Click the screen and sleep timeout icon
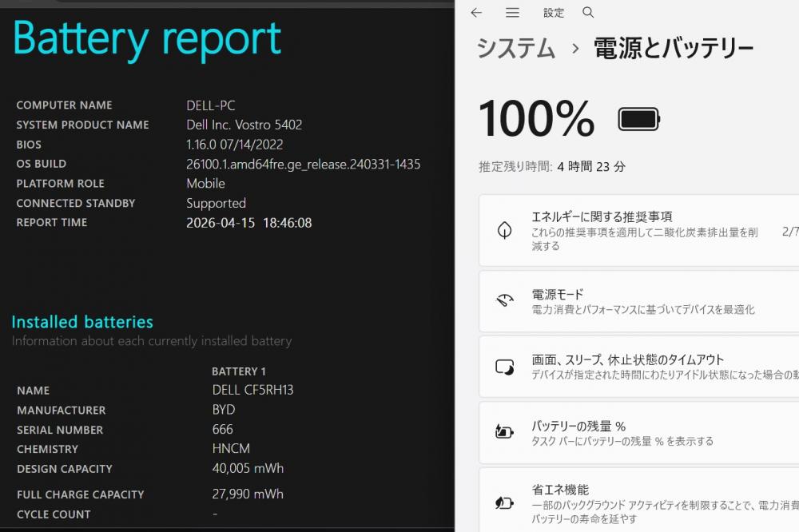The height and width of the screenshot is (532, 799). (505, 367)
